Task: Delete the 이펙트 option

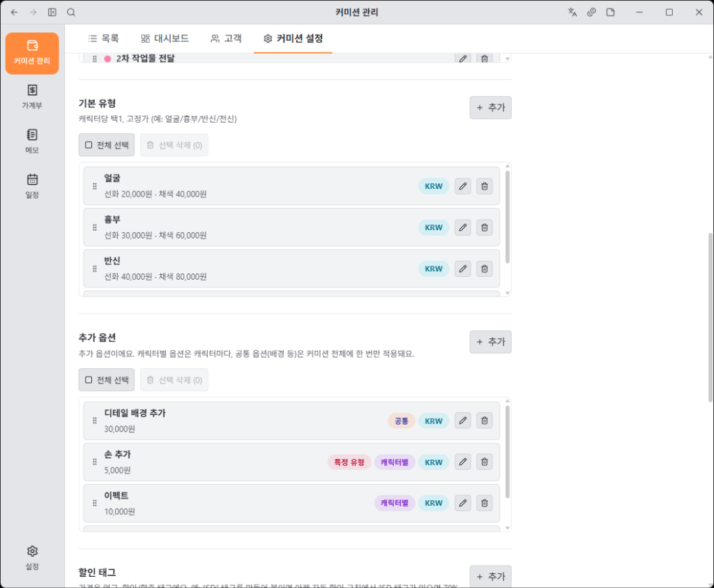Action: 485,504
